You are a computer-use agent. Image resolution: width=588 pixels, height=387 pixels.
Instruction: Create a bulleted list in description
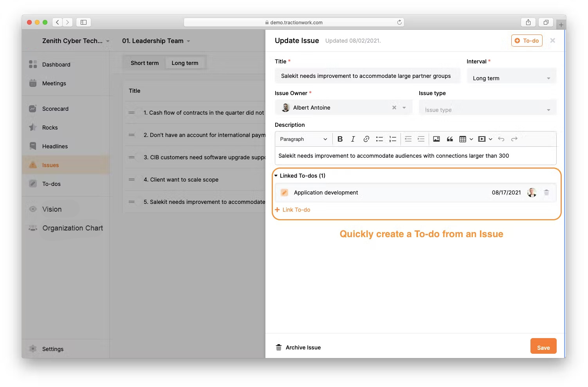click(x=379, y=139)
